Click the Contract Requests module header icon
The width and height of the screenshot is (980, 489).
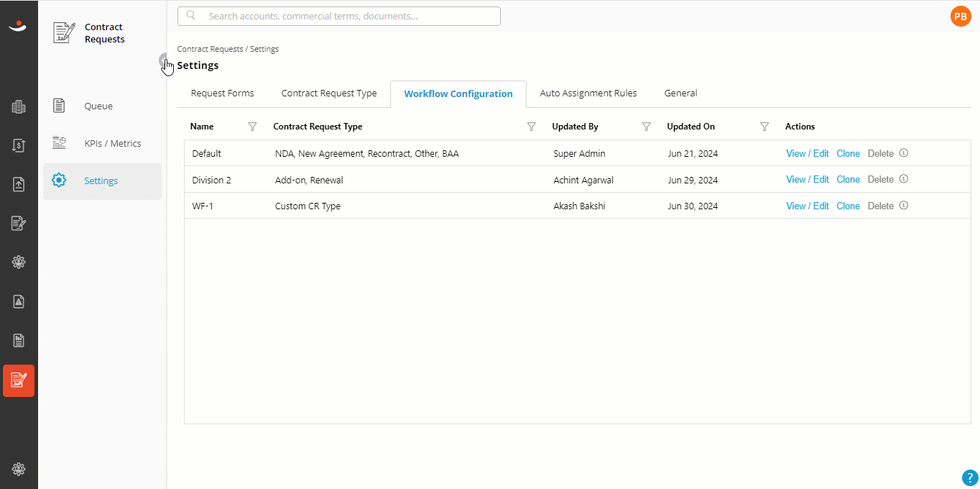64,33
